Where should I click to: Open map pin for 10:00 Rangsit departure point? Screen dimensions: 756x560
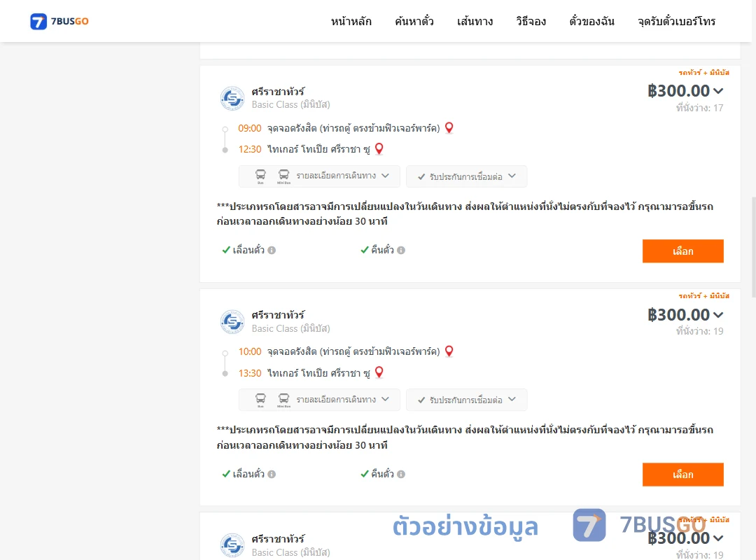tap(449, 351)
